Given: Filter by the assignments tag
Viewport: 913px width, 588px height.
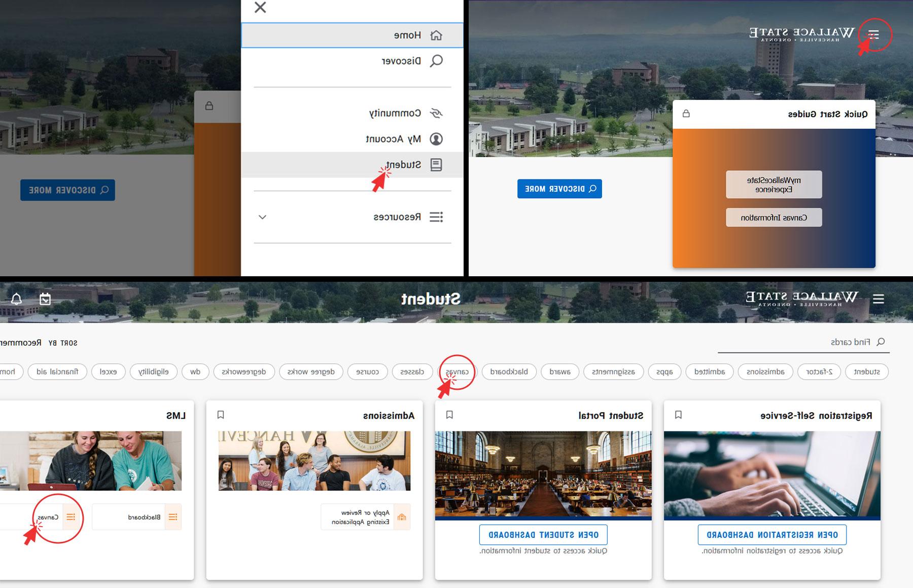Looking at the screenshot, I should coord(613,372).
